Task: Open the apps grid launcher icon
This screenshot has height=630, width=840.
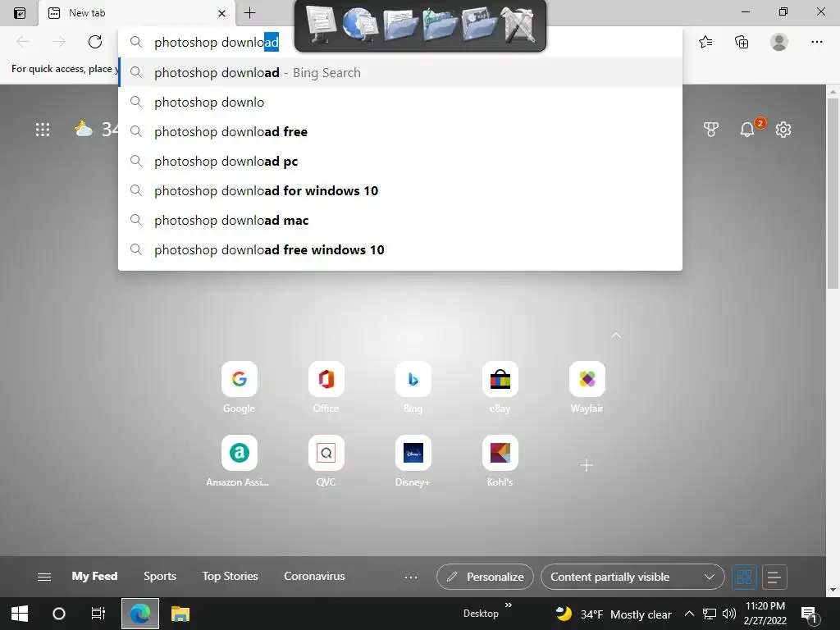Action: (43, 130)
